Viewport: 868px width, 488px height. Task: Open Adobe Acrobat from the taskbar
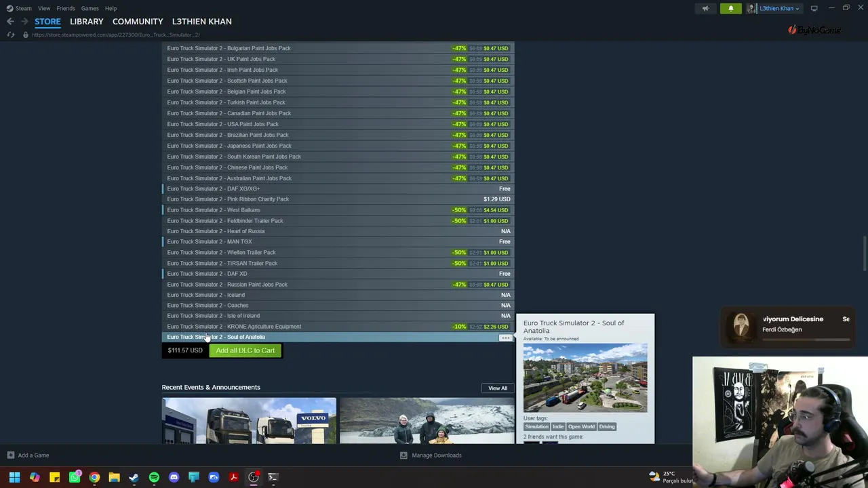tap(233, 477)
